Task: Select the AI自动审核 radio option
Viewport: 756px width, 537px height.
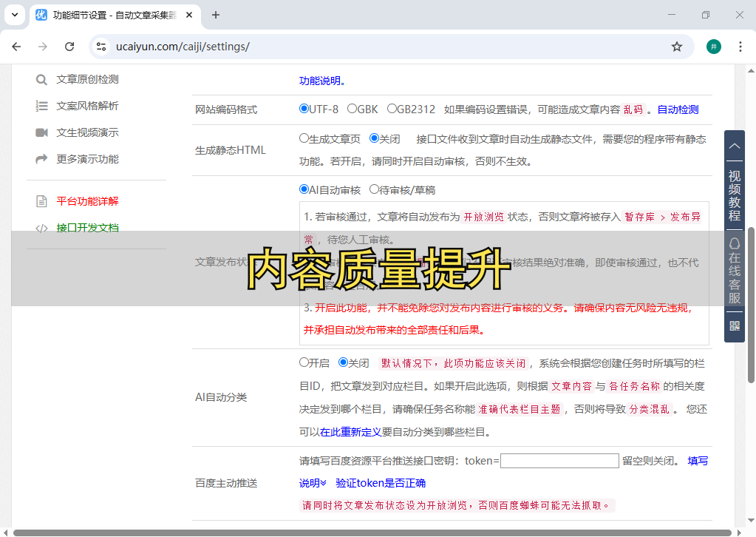Action: click(304, 189)
